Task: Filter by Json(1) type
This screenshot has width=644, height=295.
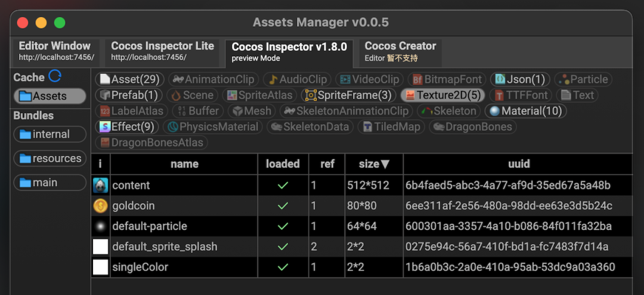Action: 520,79
